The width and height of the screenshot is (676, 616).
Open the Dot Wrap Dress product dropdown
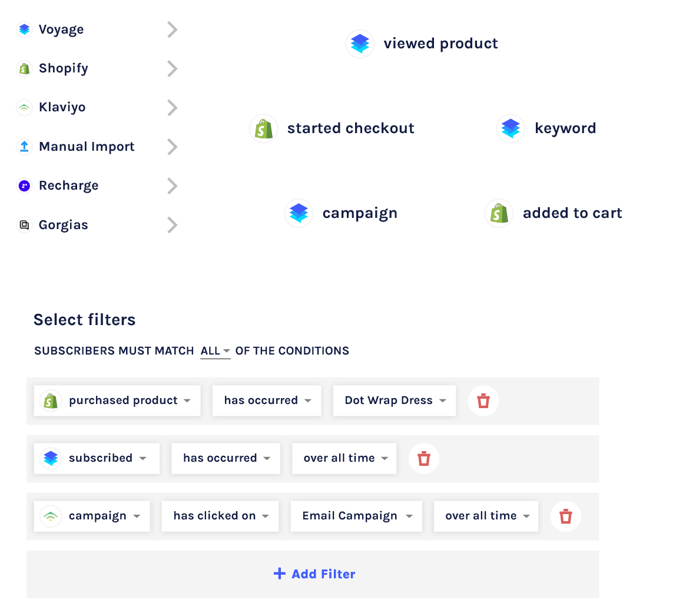coord(394,400)
